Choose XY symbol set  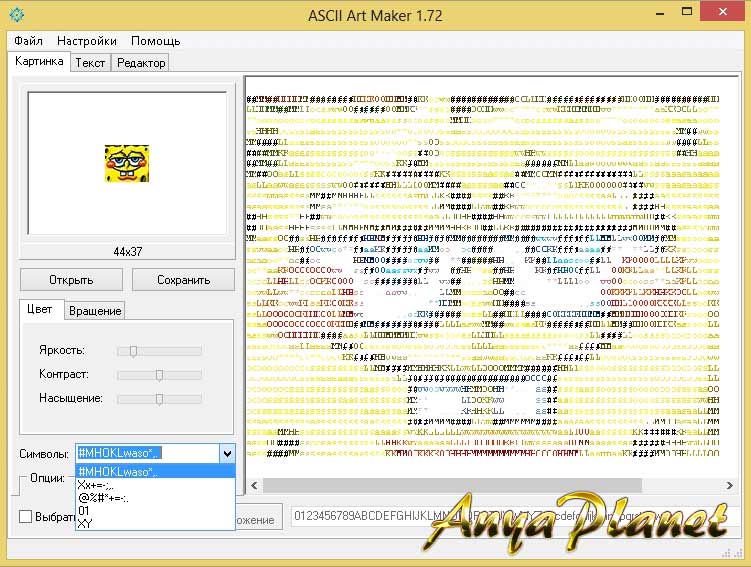coord(156,523)
